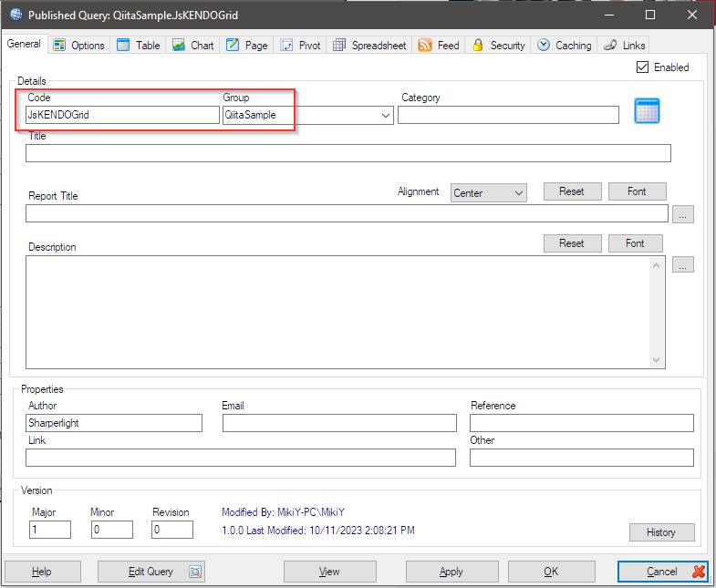Click Font button for Report Title
This screenshot has height=588, width=716.
click(x=637, y=191)
